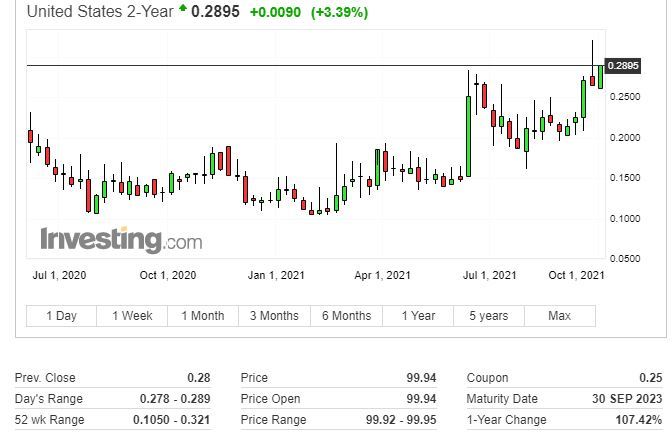Click the +0.0090 change value
Screen dimensions: 672x436
coord(275,12)
